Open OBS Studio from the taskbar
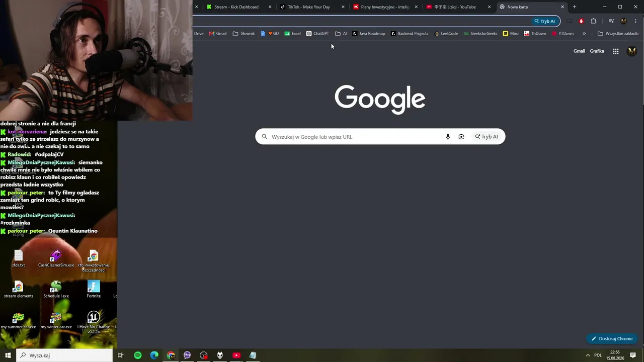The height and width of the screenshot is (362, 644). click(x=204, y=355)
